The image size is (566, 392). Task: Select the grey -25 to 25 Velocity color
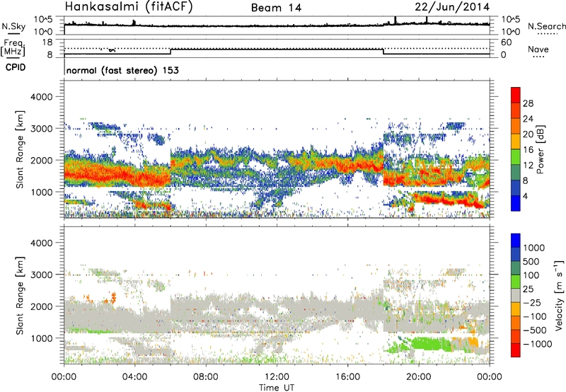click(x=516, y=295)
